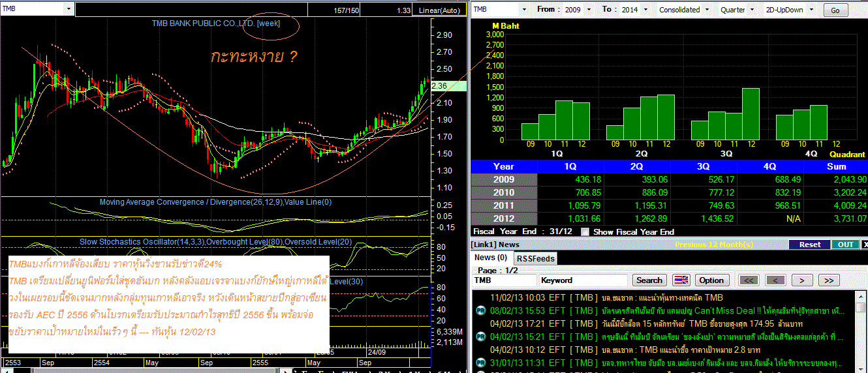Click the Keyword search field
This screenshot has width=868, height=373.
point(583,280)
